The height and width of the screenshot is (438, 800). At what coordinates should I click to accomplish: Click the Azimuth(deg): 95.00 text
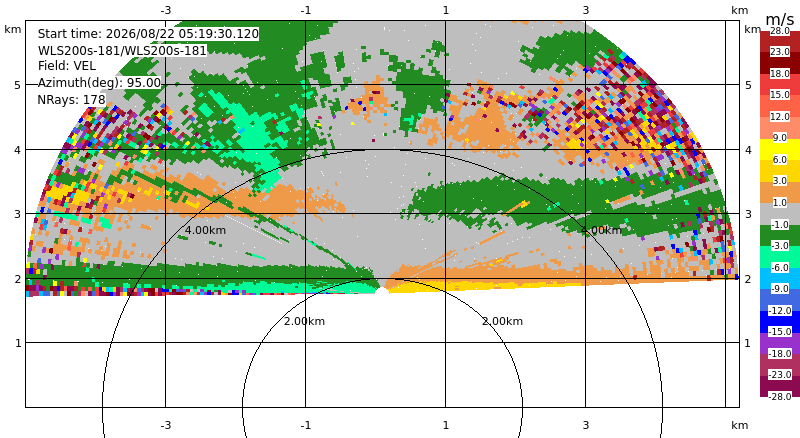pyautogui.click(x=99, y=83)
